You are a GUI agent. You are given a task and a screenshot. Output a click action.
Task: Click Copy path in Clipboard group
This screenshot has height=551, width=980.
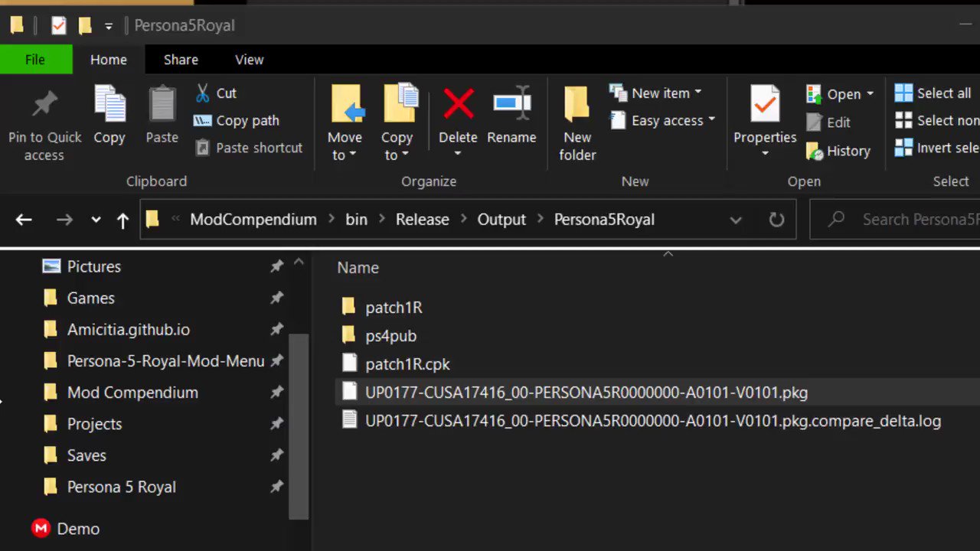(x=236, y=121)
